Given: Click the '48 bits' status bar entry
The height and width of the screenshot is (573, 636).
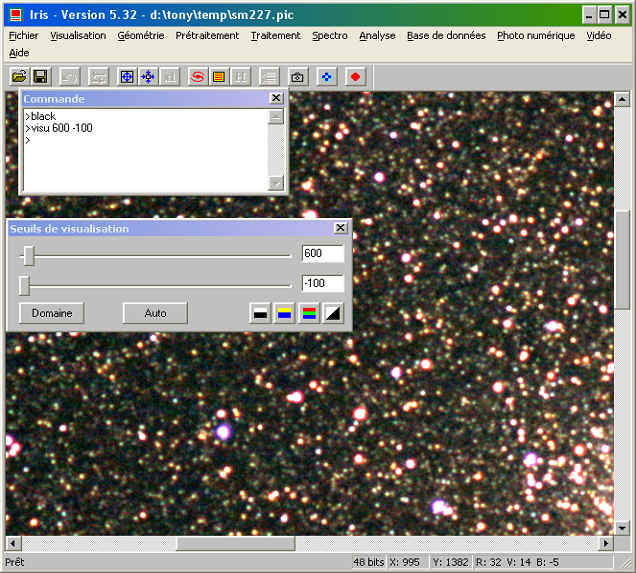Looking at the screenshot, I should pyautogui.click(x=368, y=562).
